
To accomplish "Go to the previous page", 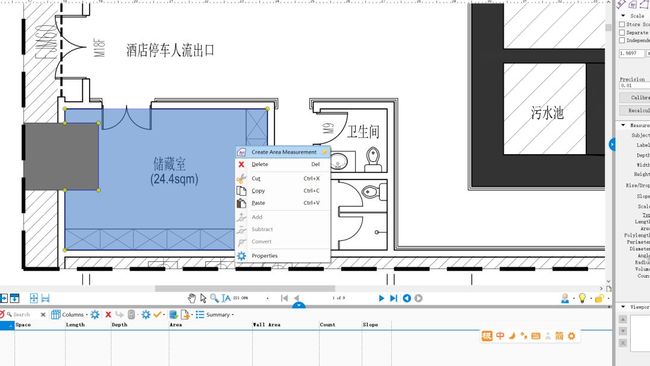I will coord(296,298).
